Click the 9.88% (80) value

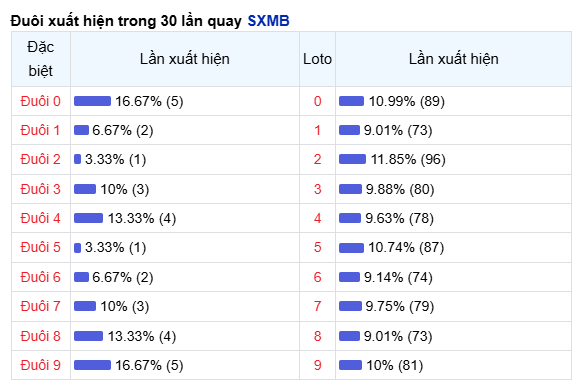400,189
